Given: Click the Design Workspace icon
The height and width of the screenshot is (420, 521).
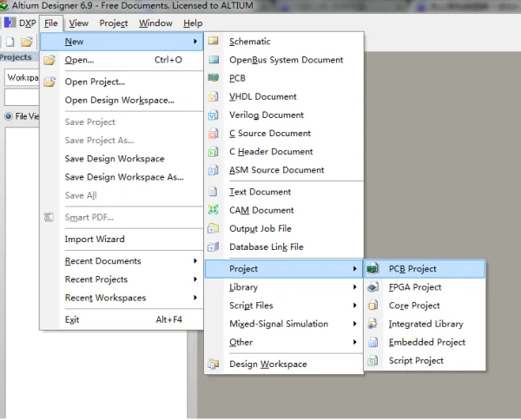Looking at the screenshot, I should (214, 364).
